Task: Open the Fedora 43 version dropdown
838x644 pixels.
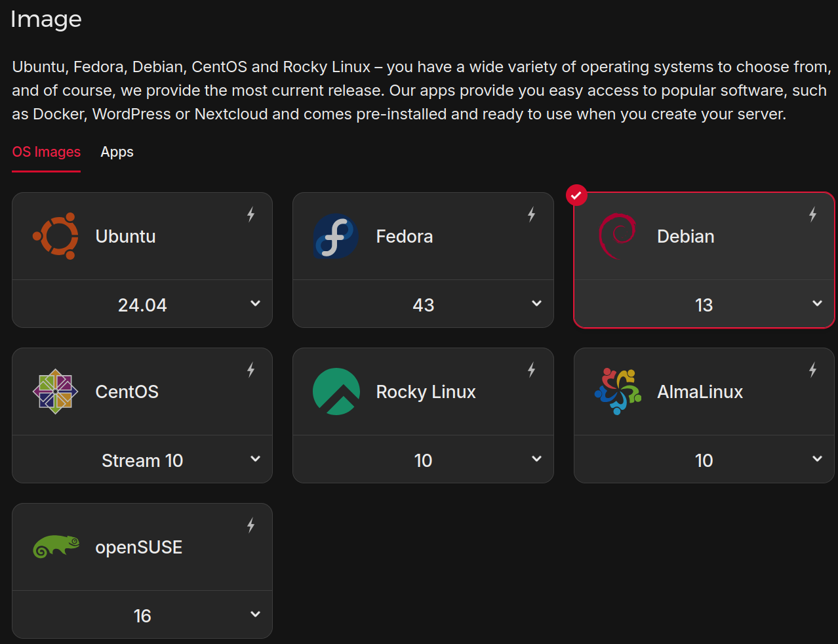Action: [536, 304]
